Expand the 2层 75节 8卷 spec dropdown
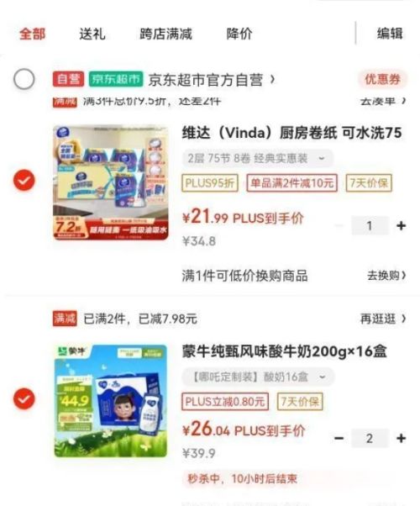The image size is (420, 506). point(257,159)
